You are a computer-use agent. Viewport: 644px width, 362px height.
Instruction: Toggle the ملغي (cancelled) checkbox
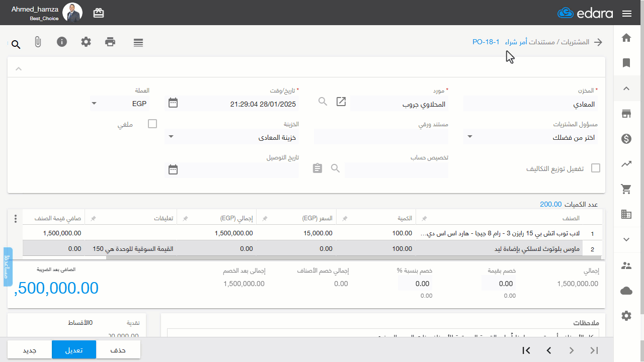(152, 124)
